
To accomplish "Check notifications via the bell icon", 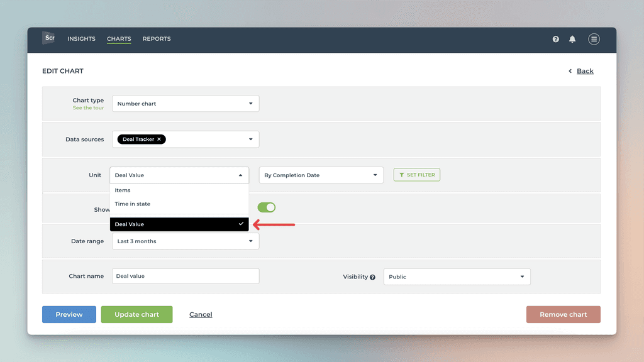I will [572, 39].
